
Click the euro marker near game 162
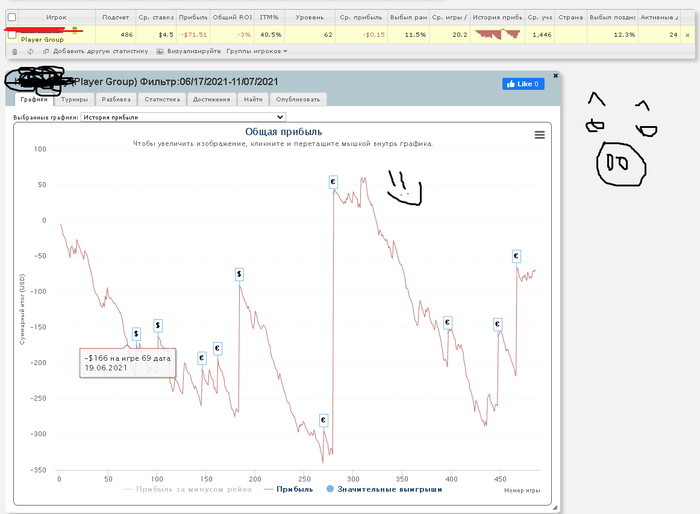[217, 348]
